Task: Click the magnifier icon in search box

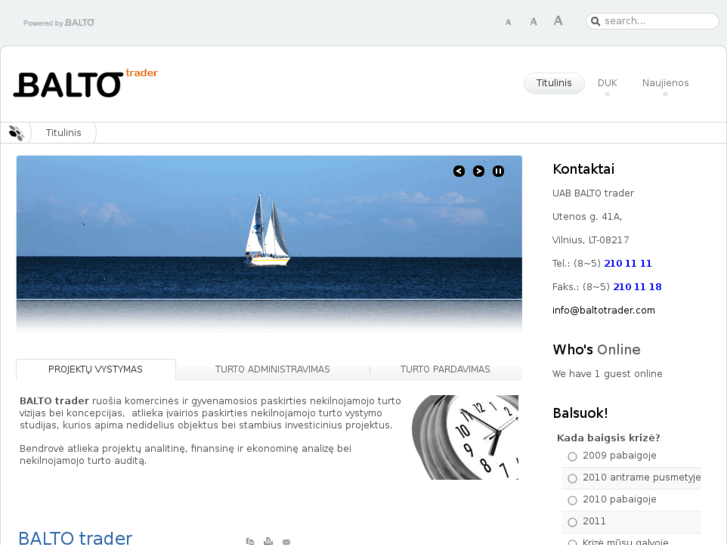Action: click(x=595, y=21)
